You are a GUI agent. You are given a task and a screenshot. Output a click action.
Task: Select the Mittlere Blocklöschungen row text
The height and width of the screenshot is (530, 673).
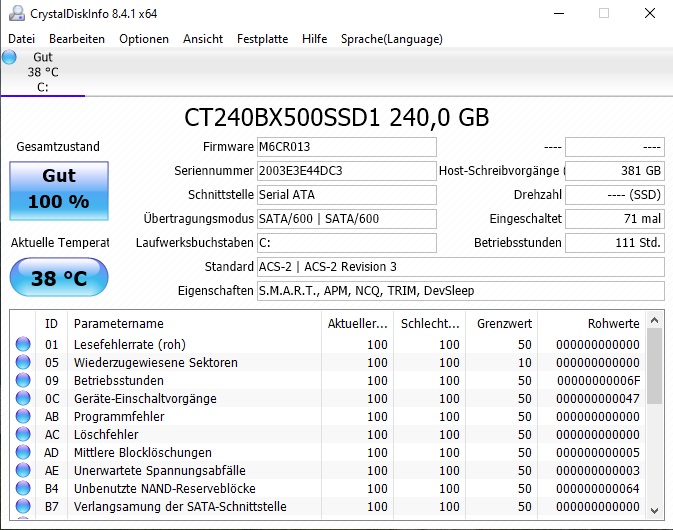(142, 453)
